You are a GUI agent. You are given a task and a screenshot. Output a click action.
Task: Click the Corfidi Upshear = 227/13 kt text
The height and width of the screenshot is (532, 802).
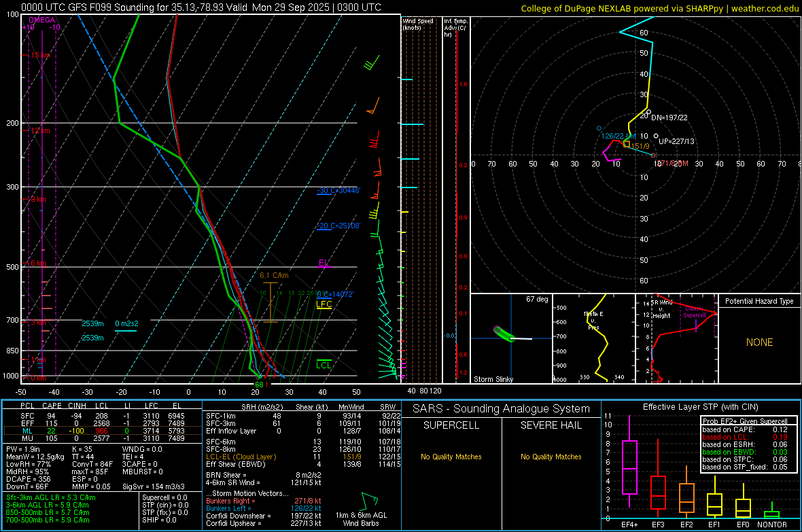[264, 523]
